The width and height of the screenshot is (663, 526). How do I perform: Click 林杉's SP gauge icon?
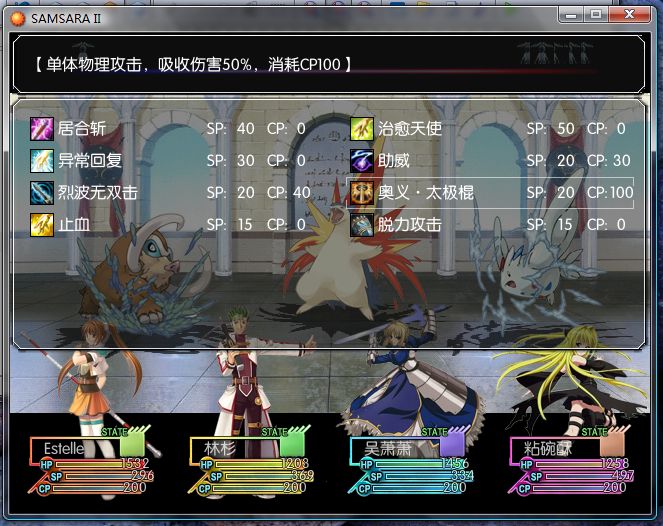point(216,477)
